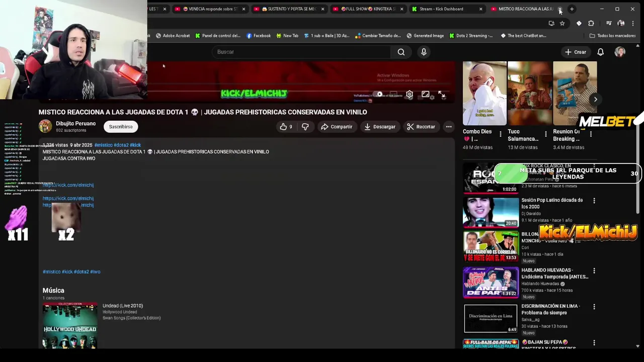The width and height of the screenshot is (644, 362).
Task: Focus the Buscar search field
Action: (x=302, y=52)
